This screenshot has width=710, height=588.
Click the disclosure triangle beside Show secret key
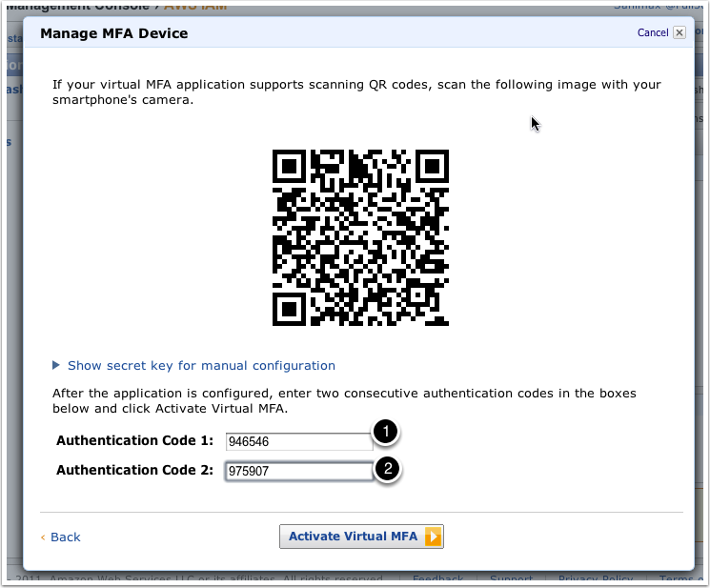point(56,365)
